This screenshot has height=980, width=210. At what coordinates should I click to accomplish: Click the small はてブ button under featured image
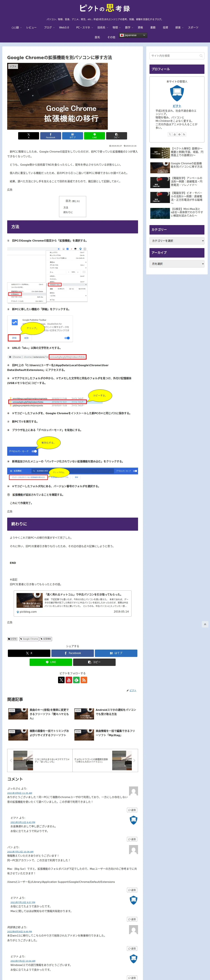[72, 136]
